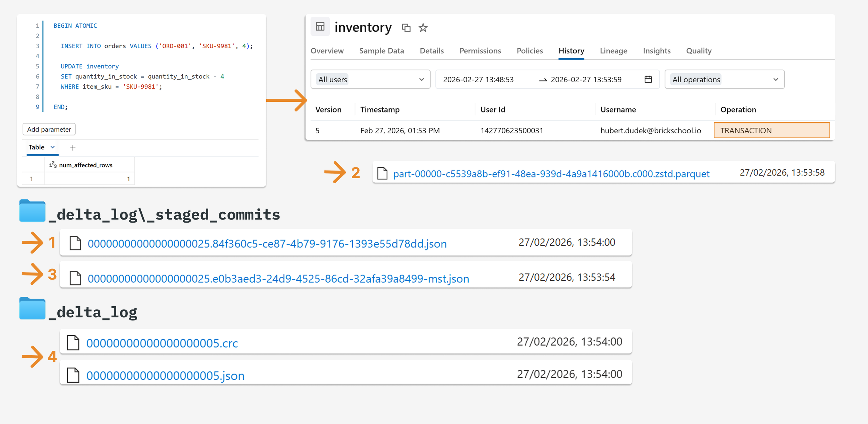Open the Permissions tab

tap(480, 51)
